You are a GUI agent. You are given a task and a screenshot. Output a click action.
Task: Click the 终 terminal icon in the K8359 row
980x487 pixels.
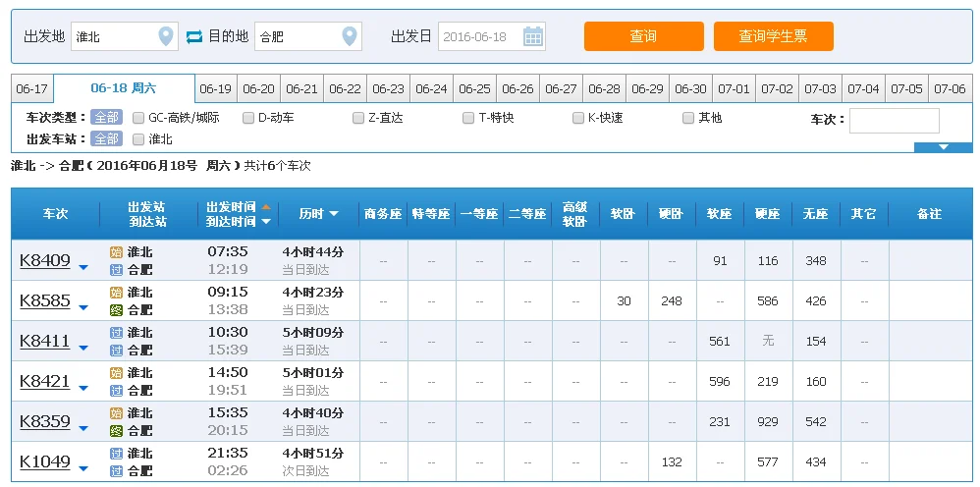(x=116, y=431)
